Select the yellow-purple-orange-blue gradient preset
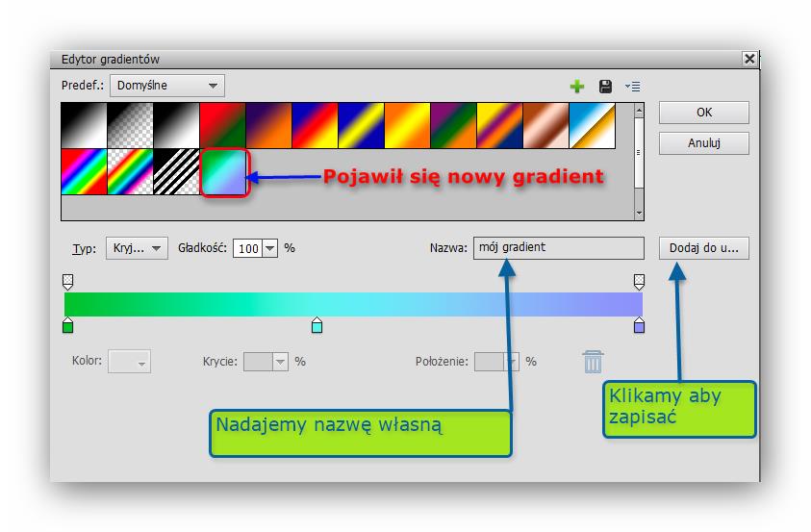The image size is (811, 532). [x=499, y=126]
